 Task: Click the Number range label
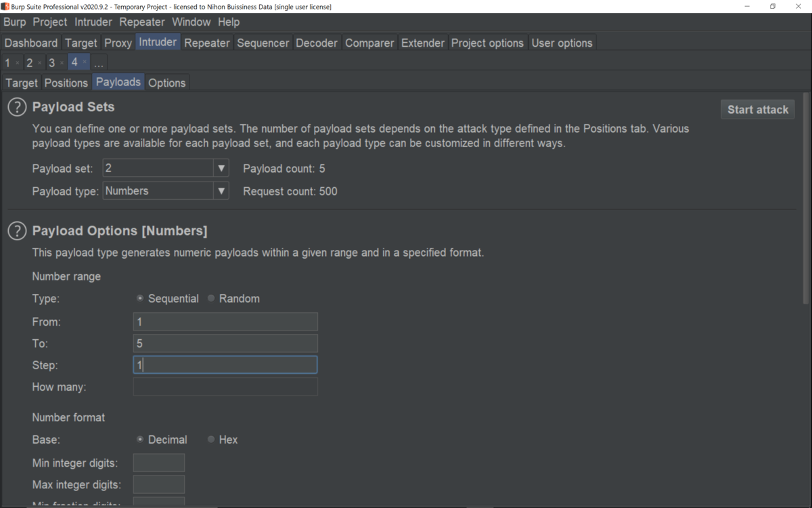66,276
